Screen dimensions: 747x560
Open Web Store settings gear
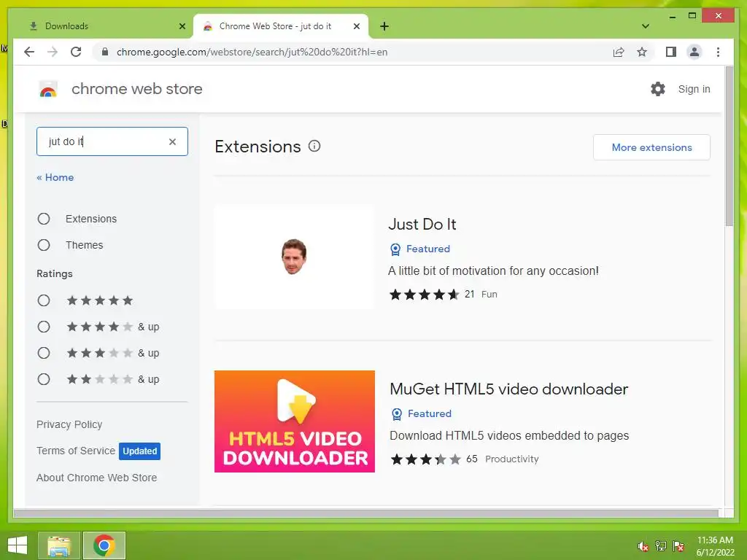coord(657,89)
